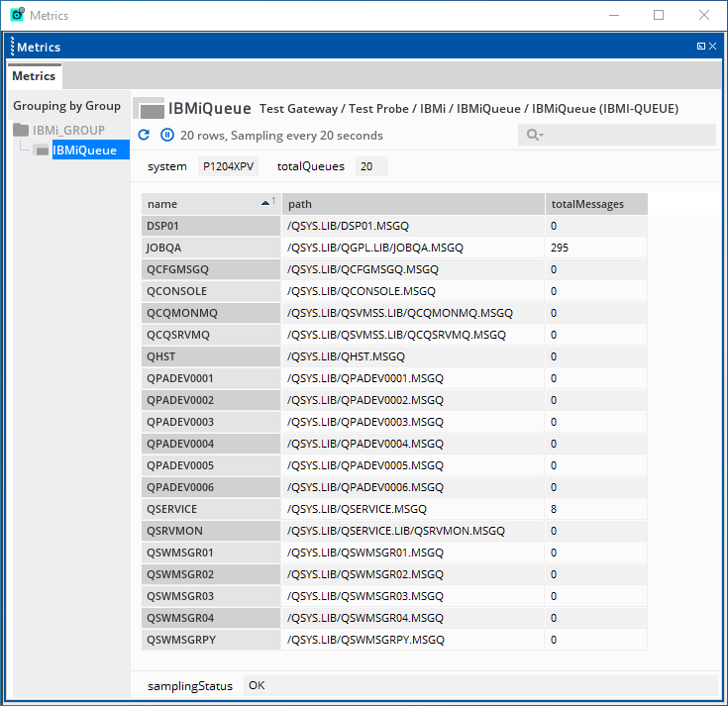Image resolution: width=728 pixels, height=706 pixels.
Task: Maximize the Metrics window
Action: click(x=659, y=16)
